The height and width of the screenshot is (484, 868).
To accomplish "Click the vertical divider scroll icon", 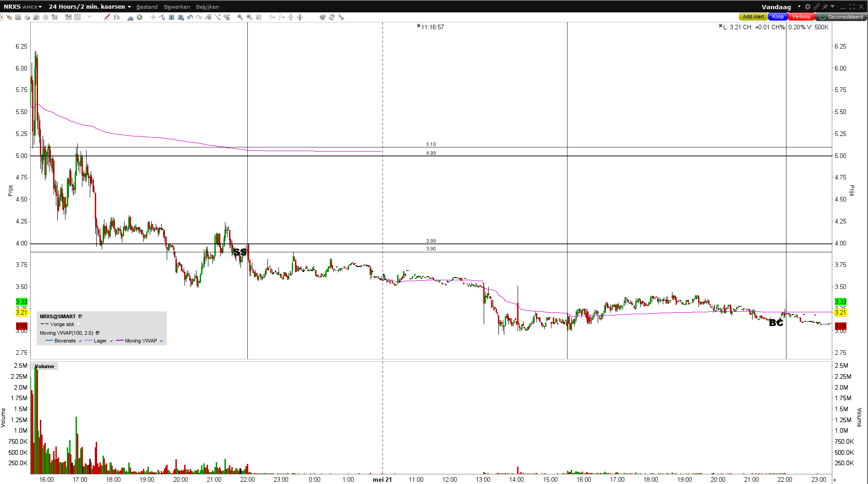I will click(300, 17).
